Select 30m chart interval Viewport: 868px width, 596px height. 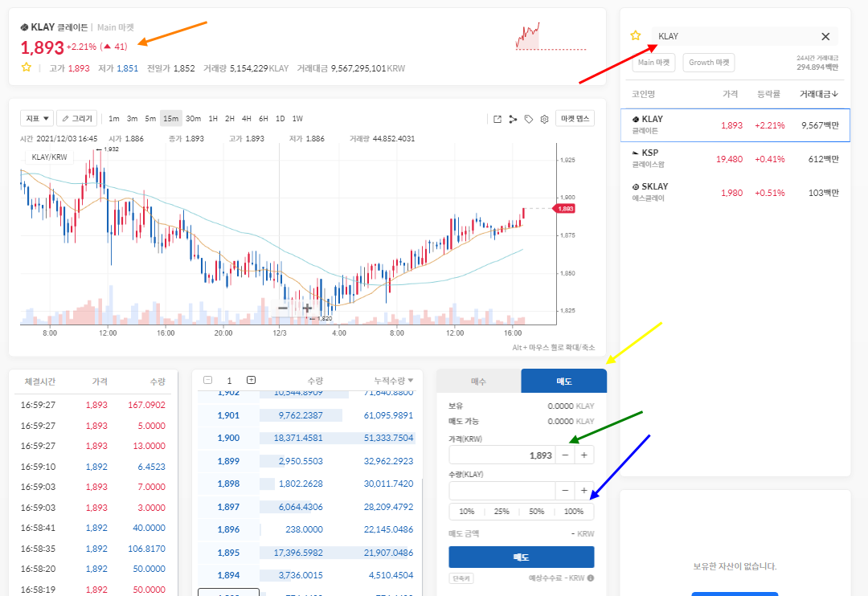click(x=193, y=118)
